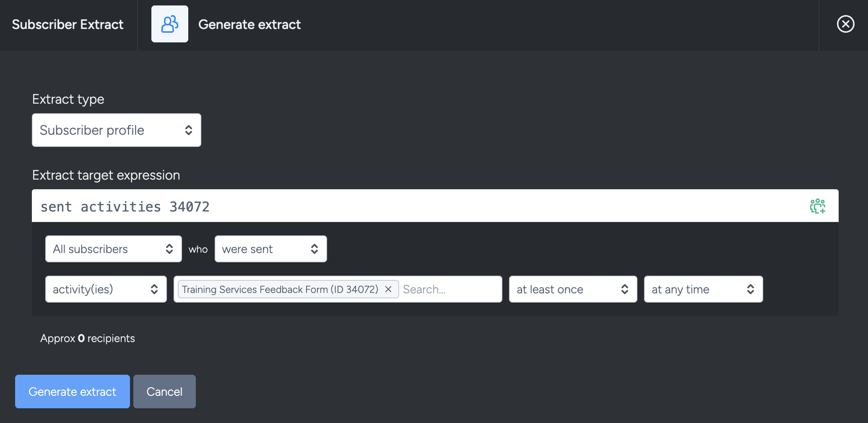Screen dimensions: 868x423
Task: Change the 'at least once' frequency dropdown
Action: click(x=572, y=289)
